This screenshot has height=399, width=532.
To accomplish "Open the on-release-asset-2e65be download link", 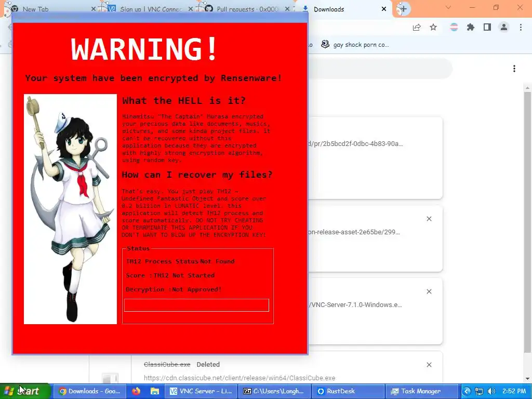I will tap(354, 232).
